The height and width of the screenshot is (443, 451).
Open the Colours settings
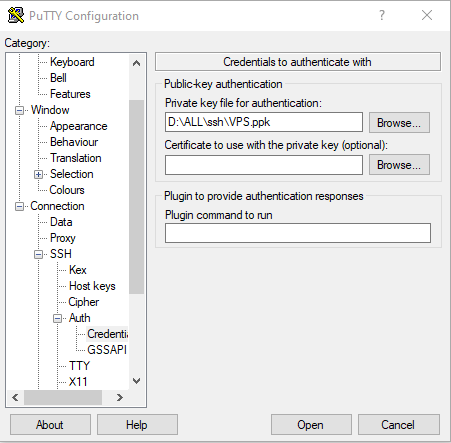pos(67,190)
